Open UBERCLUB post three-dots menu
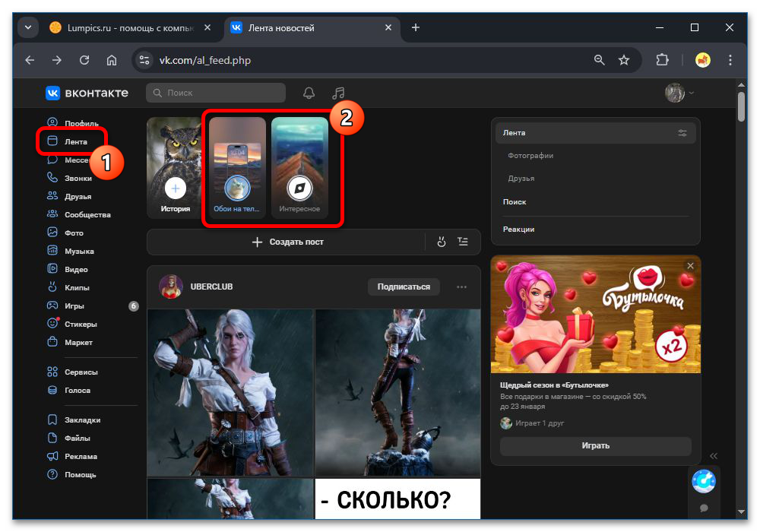The height and width of the screenshot is (532, 760). (x=461, y=287)
